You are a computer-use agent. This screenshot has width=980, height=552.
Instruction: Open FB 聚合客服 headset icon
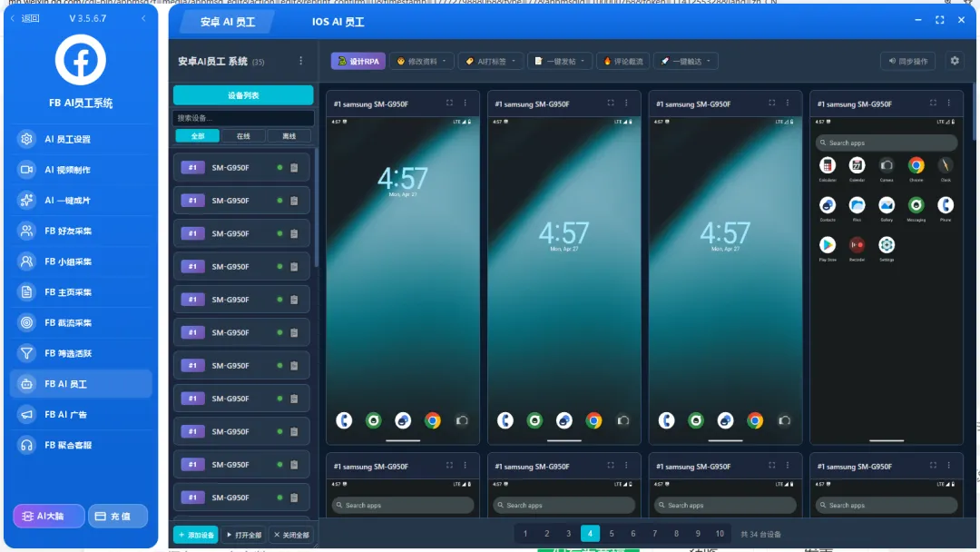(x=26, y=445)
